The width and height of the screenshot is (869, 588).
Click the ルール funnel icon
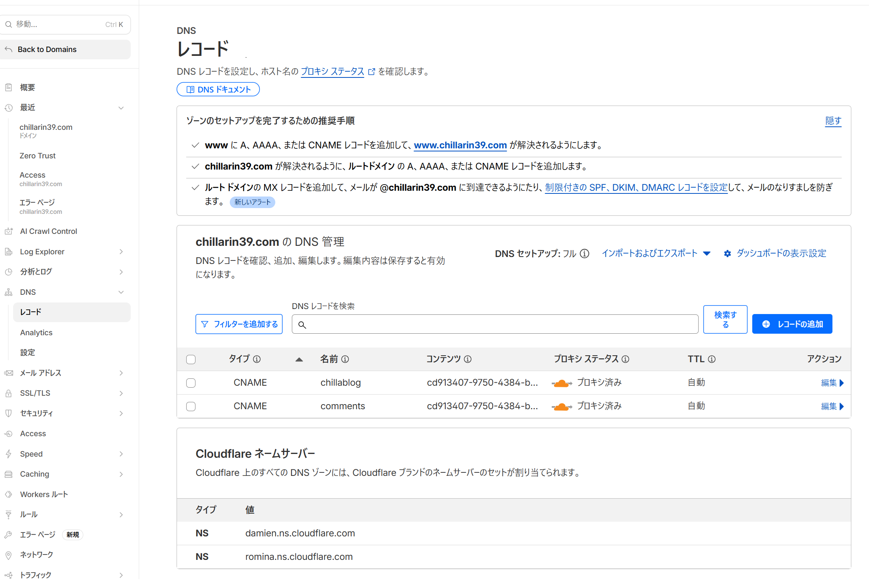[8, 514]
